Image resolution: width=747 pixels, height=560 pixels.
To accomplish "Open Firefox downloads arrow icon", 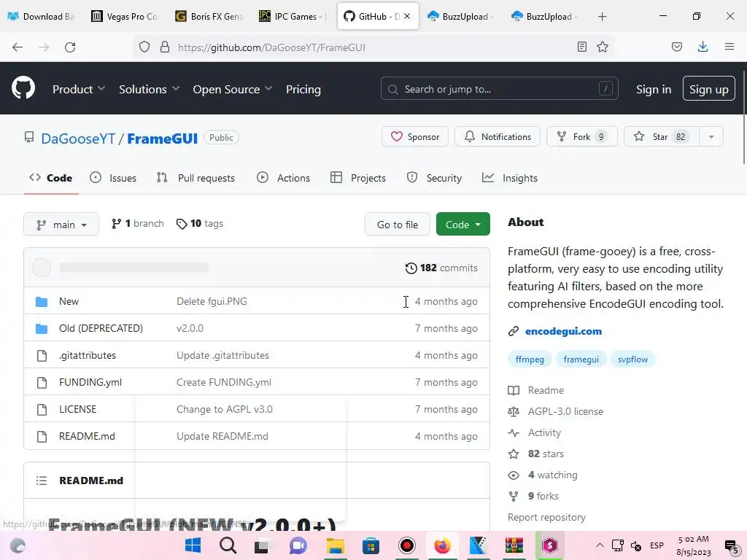I will click(703, 47).
